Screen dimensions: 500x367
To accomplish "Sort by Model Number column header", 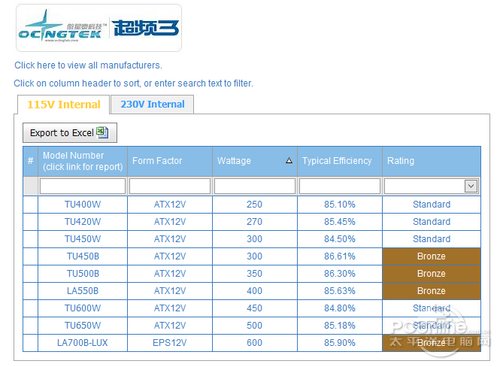I will [x=83, y=161].
